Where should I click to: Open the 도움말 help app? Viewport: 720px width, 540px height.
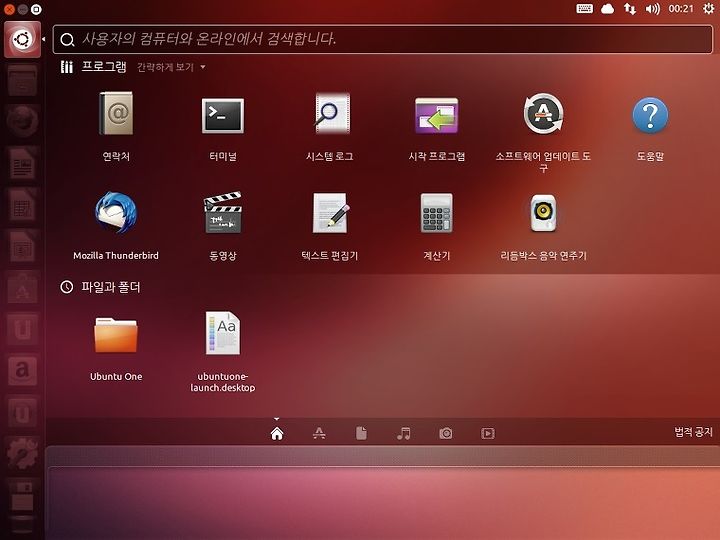click(650, 115)
